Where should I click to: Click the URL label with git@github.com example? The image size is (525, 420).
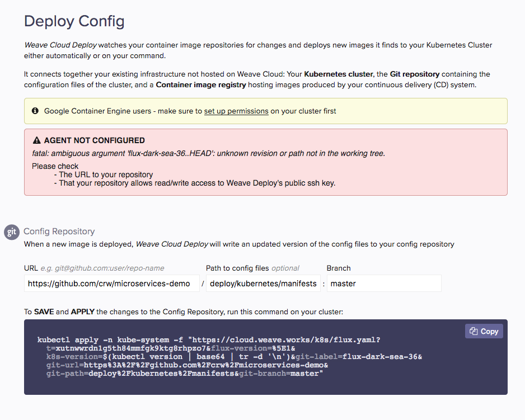coord(94,268)
